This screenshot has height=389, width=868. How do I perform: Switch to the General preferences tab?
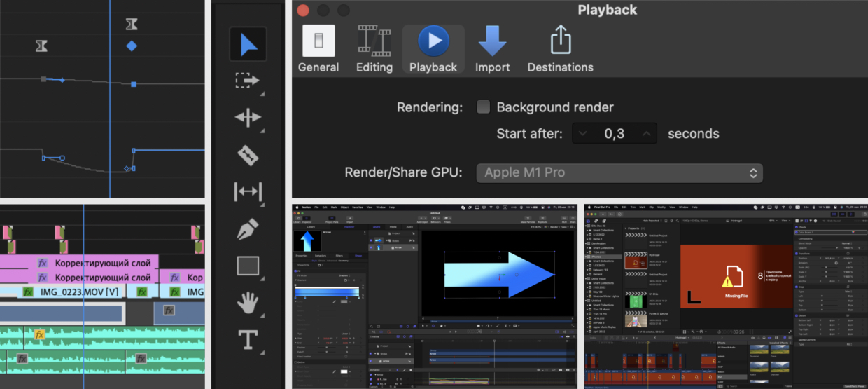click(x=318, y=49)
